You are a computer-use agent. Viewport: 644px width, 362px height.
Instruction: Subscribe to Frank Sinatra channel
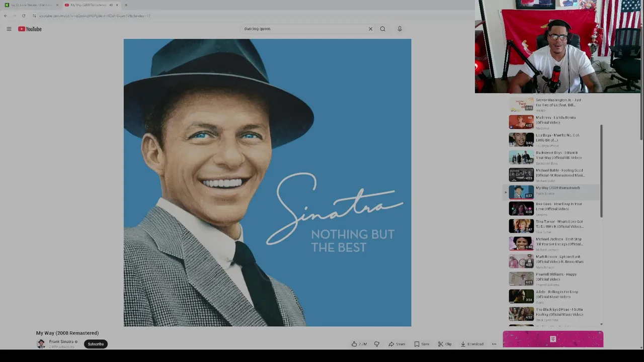[x=96, y=344]
